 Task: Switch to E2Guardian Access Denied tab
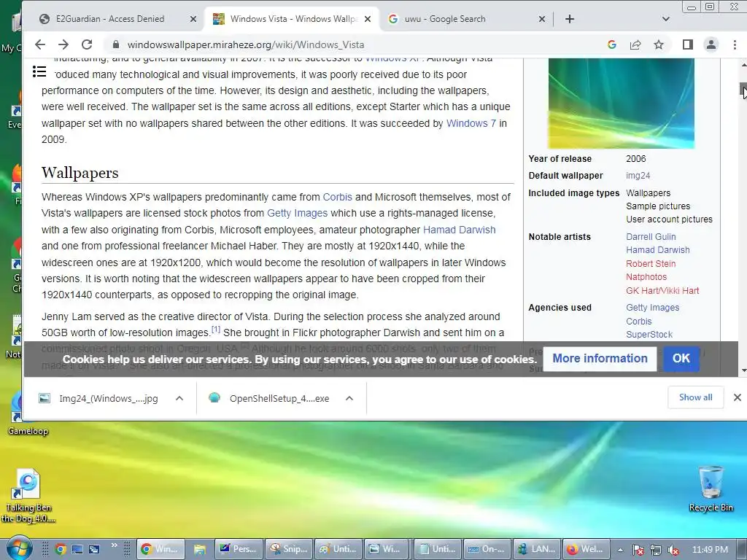pyautogui.click(x=117, y=19)
